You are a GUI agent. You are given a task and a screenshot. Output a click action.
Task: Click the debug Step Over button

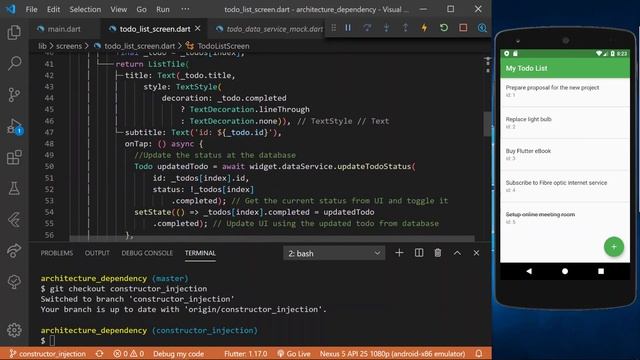coord(367,28)
